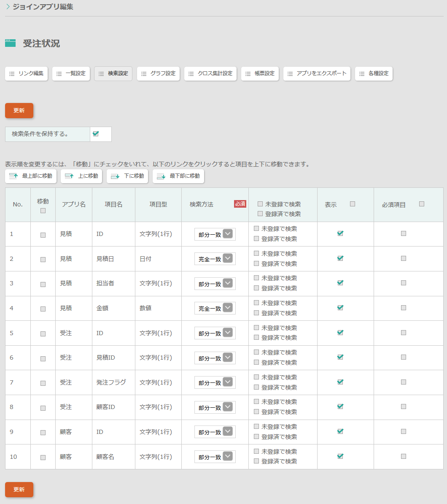Check 必須項目 for row 10 顧客名
The height and width of the screenshot is (504, 447).
click(x=404, y=456)
